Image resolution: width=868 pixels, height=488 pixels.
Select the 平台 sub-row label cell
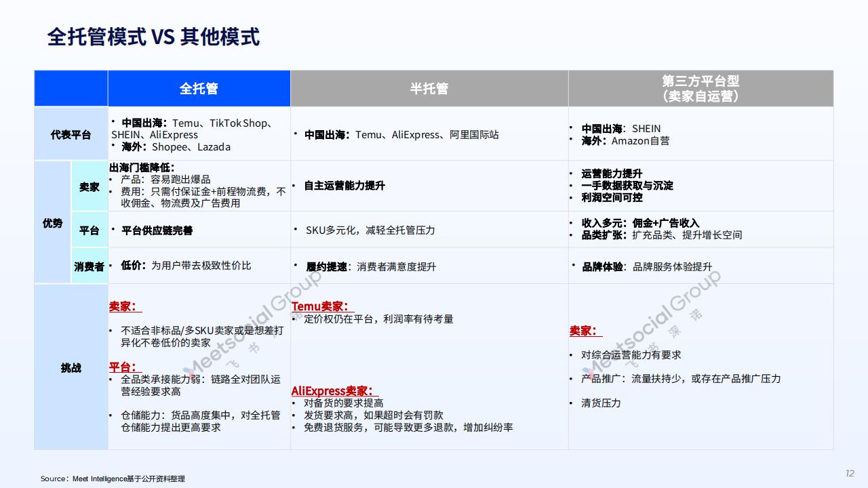(x=90, y=230)
